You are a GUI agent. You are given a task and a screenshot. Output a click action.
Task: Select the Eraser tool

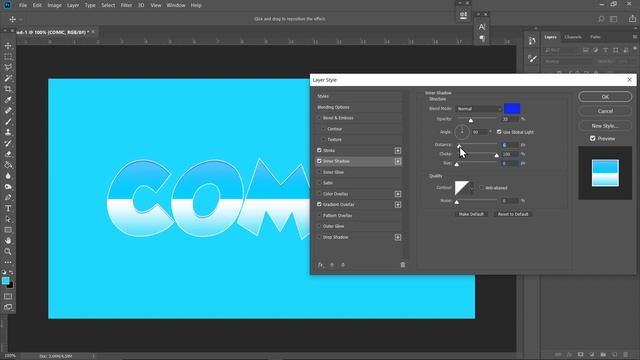tap(8, 154)
